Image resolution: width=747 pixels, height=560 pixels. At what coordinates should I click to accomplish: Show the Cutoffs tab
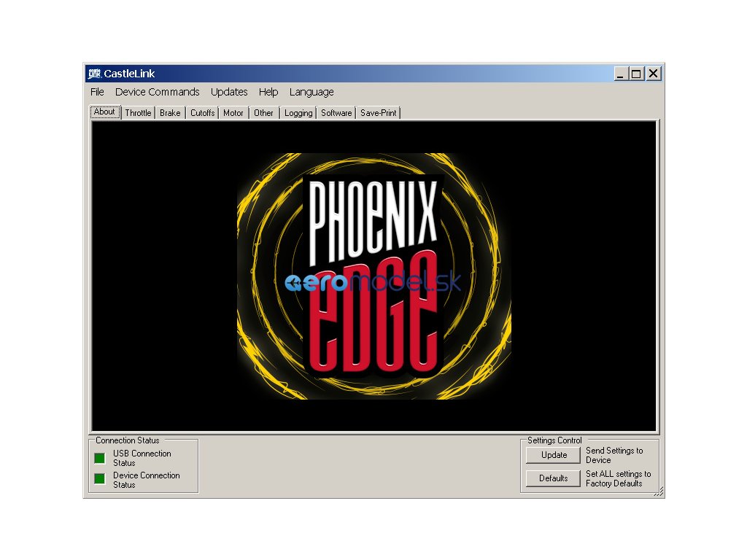coord(202,113)
